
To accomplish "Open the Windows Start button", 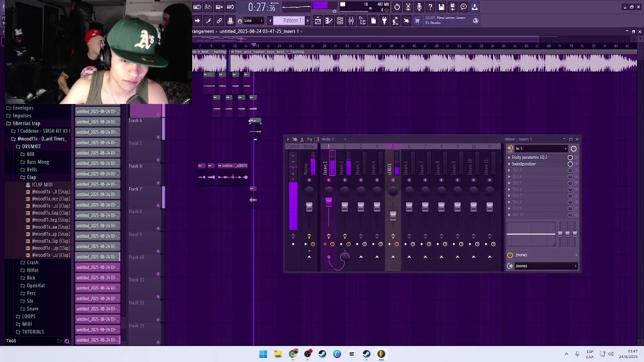I will point(263,354).
